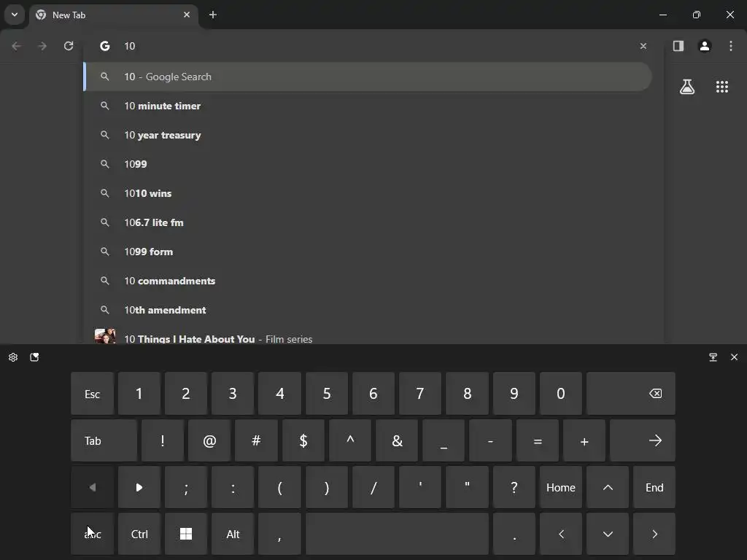Tap the & symbol key
This screenshot has height=560, width=747.
[x=397, y=440]
